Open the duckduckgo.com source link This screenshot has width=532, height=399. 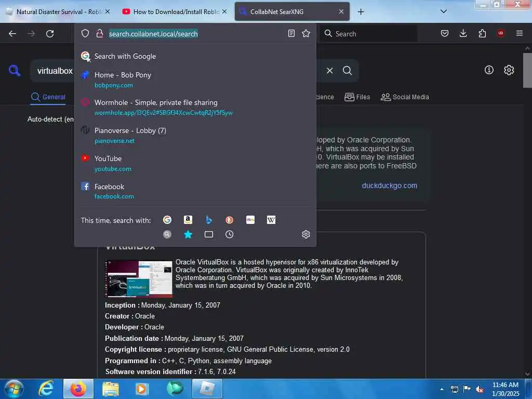pyautogui.click(x=389, y=185)
